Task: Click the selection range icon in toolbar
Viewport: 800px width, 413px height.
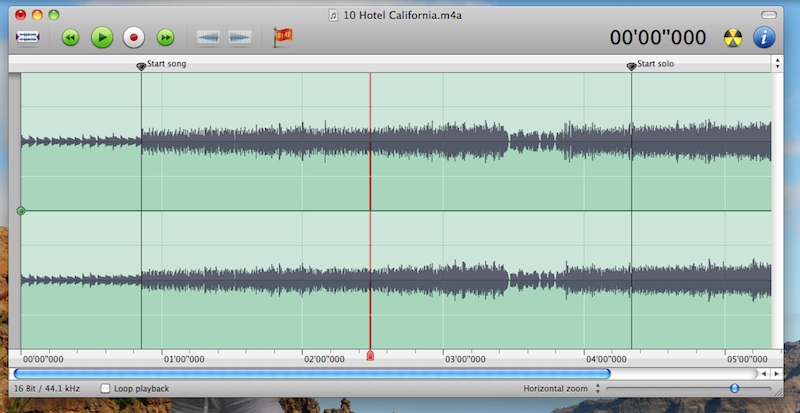Action: tap(27, 38)
